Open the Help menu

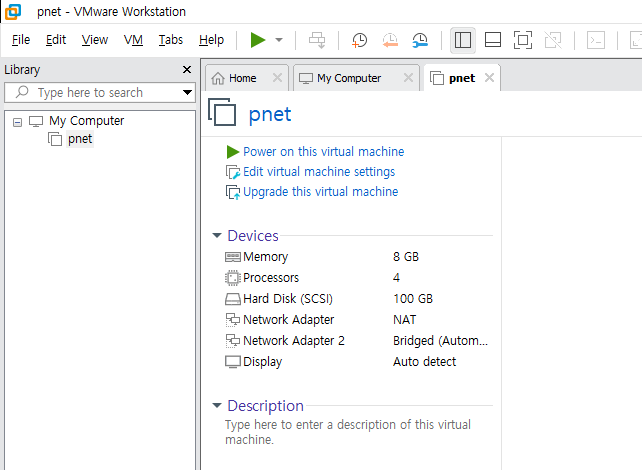pos(211,40)
